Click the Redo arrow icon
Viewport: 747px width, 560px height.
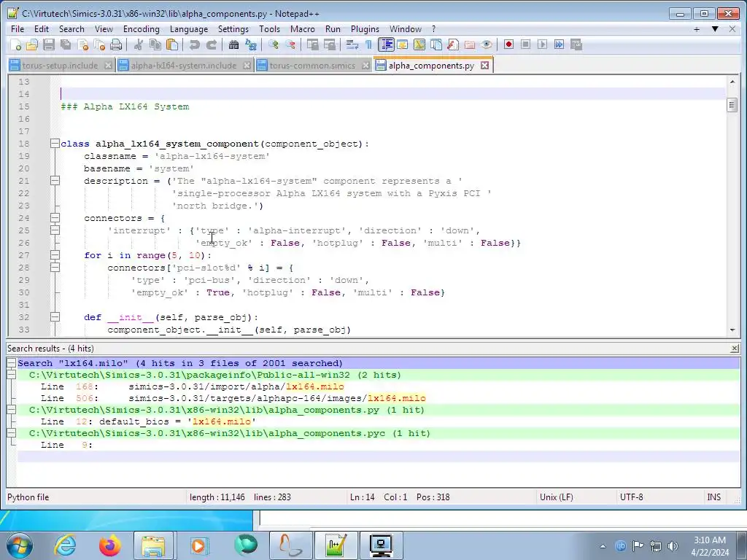pos(211,44)
